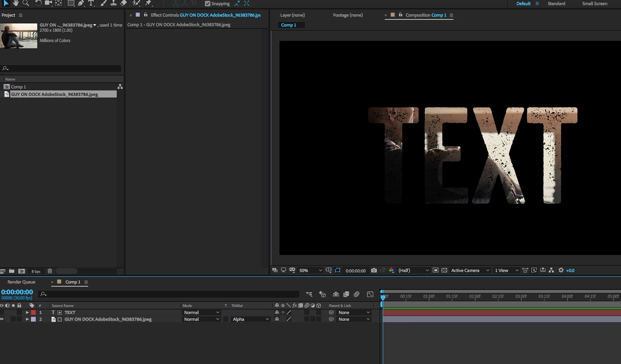Screen dimensions: 621x364
Task: Toggle Draft 3D in the timeline
Action: 322,294
